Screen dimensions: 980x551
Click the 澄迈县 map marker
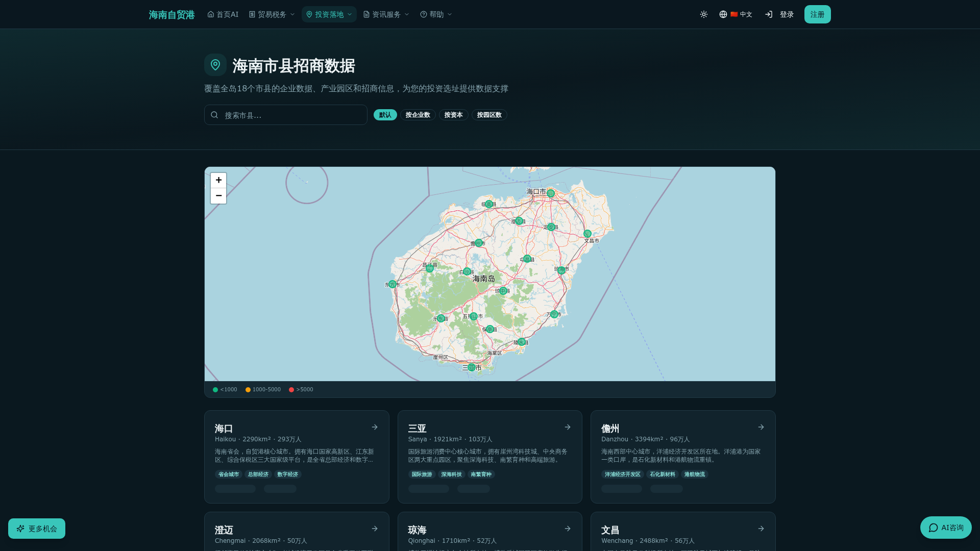click(x=519, y=221)
